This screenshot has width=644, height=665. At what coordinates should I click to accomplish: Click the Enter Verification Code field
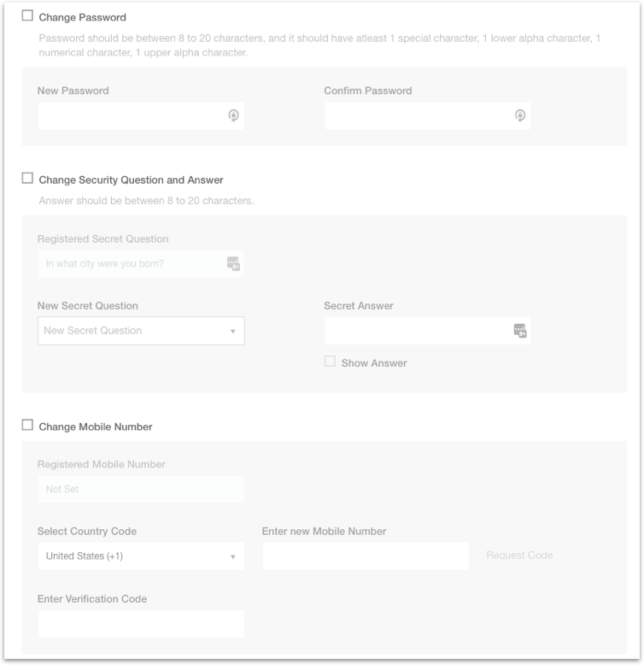[x=141, y=624]
